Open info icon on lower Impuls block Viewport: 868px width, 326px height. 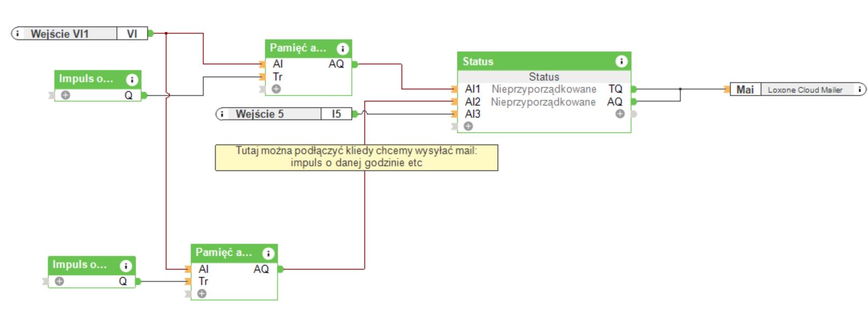tap(125, 266)
